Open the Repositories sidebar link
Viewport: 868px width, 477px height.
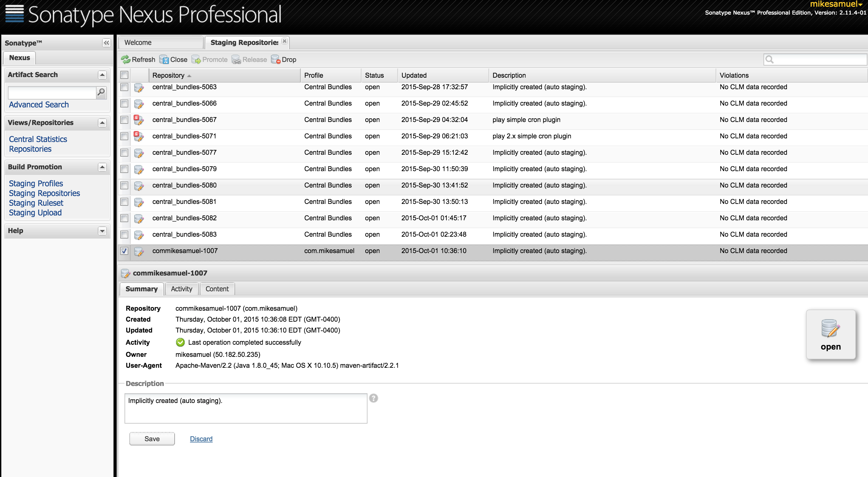30,149
